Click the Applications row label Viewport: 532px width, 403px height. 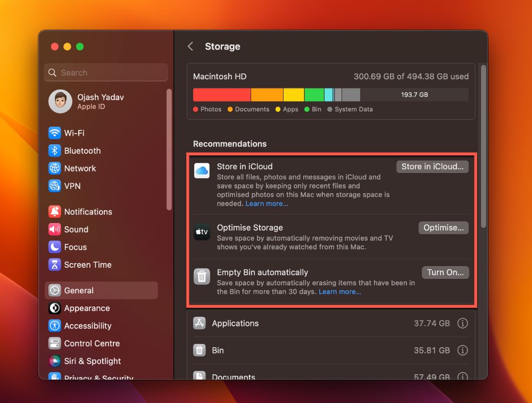click(235, 323)
